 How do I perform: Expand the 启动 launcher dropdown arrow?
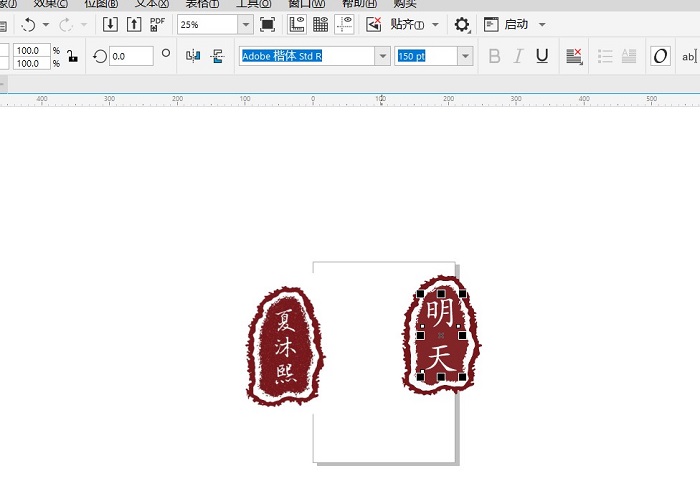click(542, 25)
